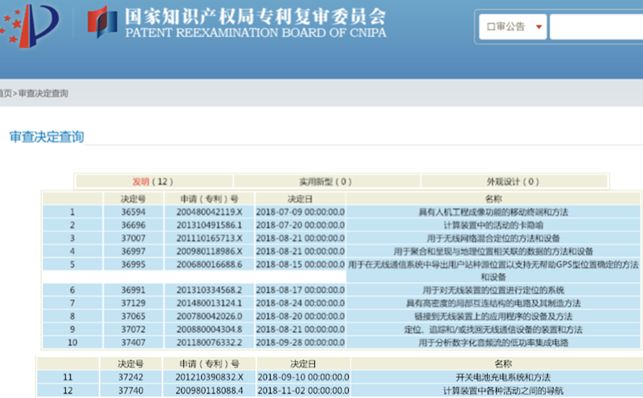Click the 首页 breadcrumb link
This screenshot has height=398, width=643.
pyautogui.click(x=5, y=93)
